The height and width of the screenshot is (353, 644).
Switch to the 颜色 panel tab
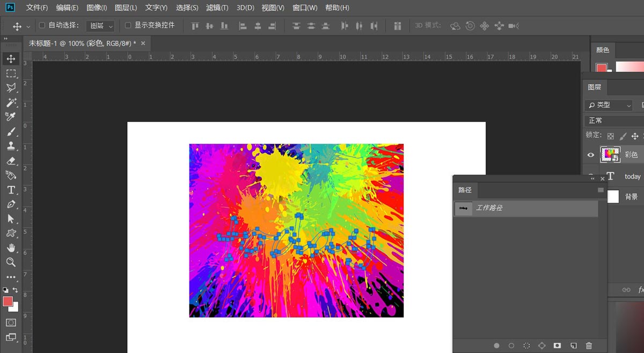[x=603, y=50]
